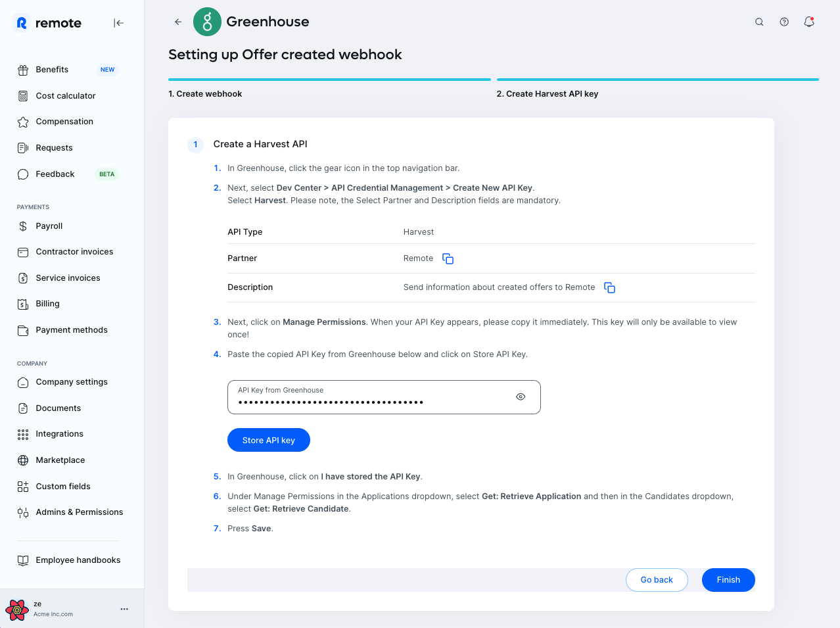The image size is (840, 628).
Task: Reveal API key with eye icon
Action: 521,397
